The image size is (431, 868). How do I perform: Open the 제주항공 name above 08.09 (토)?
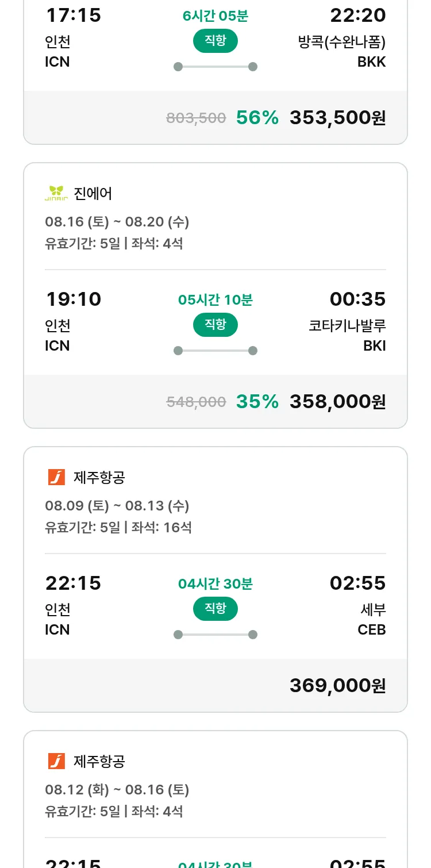coord(99,477)
